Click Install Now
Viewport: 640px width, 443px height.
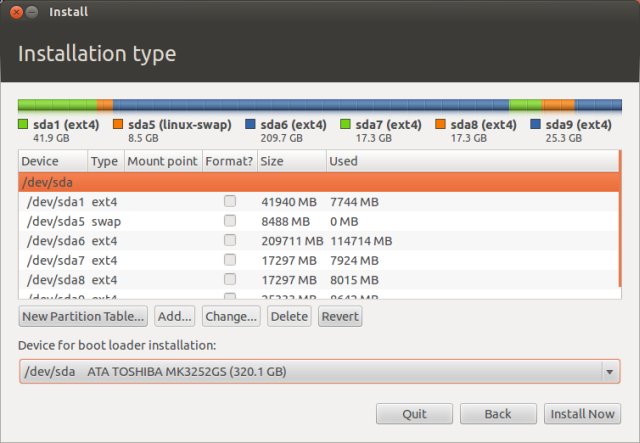pyautogui.click(x=582, y=414)
